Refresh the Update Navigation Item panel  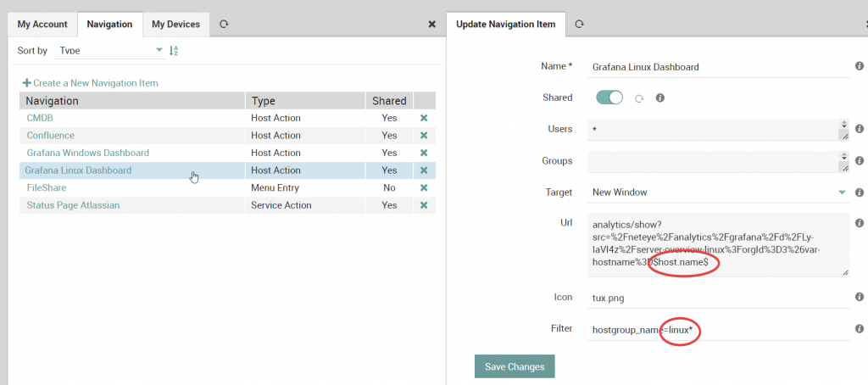[x=579, y=25]
